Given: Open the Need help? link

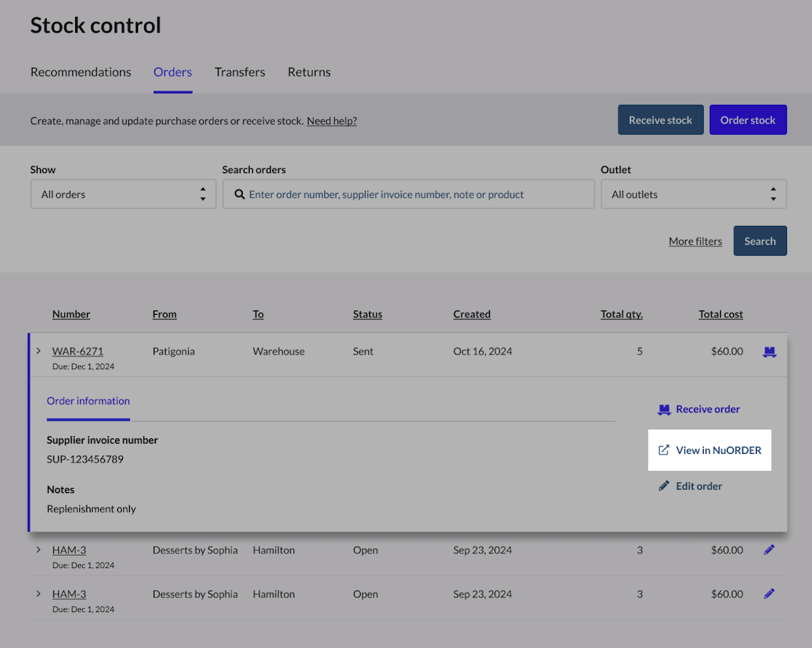Looking at the screenshot, I should coord(332,121).
